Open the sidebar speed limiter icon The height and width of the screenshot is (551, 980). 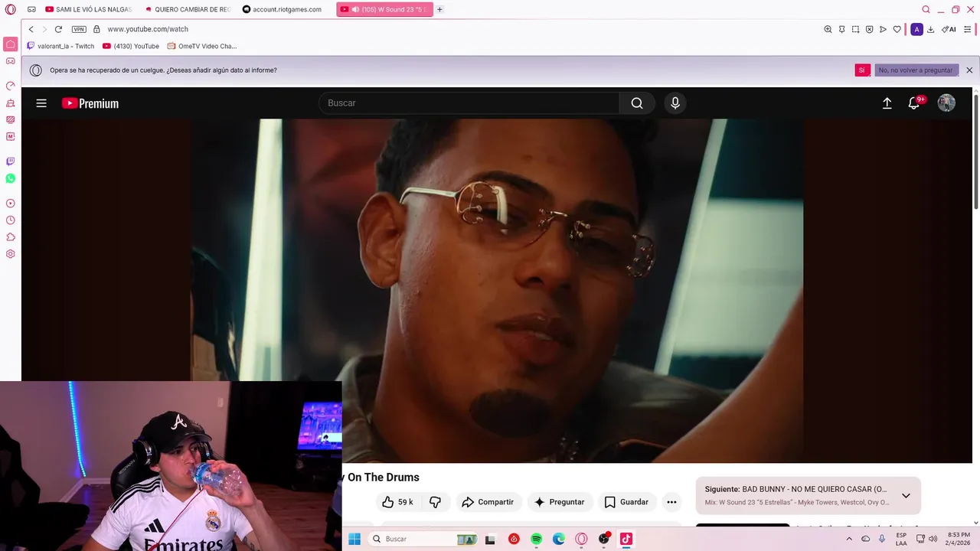point(10,86)
